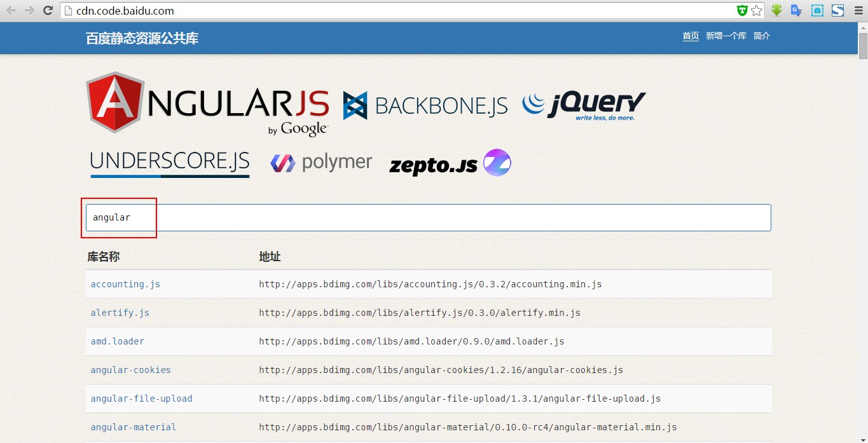Bookmark this page with the star icon
868x443 pixels.
tap(756, 10)
